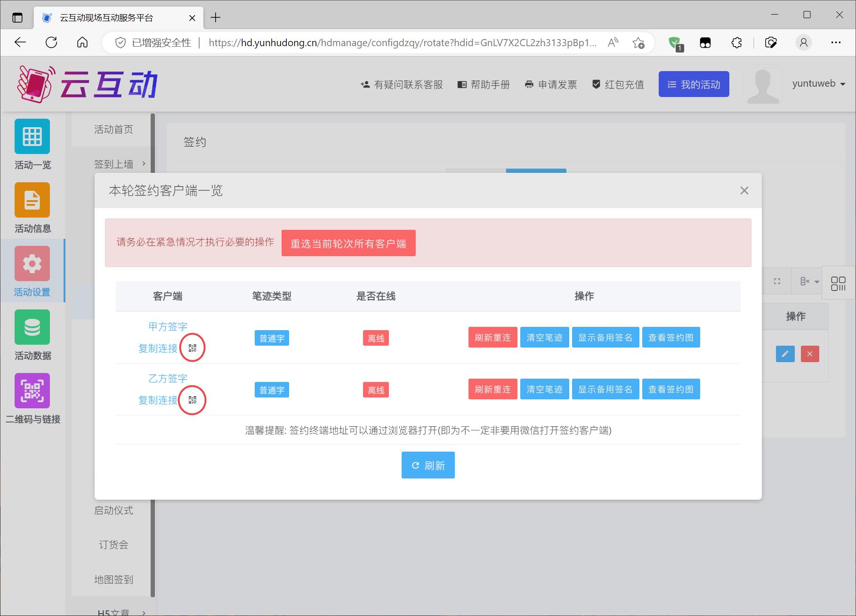Screen dimensions: 856x616
Task: Open the export columns dropdown in table toolbar
Action: (x=809, y=281)
